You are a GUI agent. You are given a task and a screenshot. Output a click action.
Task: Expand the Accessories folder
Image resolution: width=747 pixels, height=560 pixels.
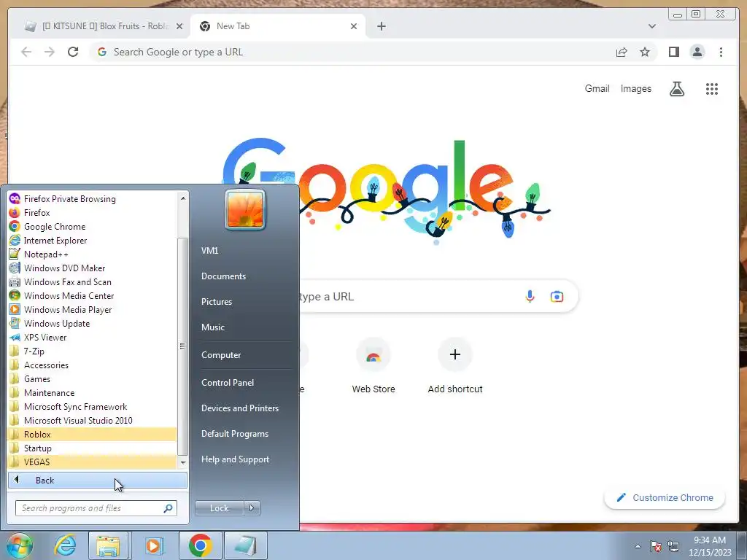click(92, 365)
